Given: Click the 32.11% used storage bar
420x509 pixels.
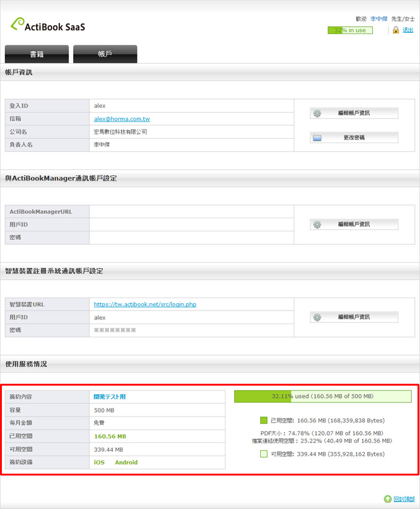Looking at the screenshot, I should pyautogui.click(x=323, y=396).
